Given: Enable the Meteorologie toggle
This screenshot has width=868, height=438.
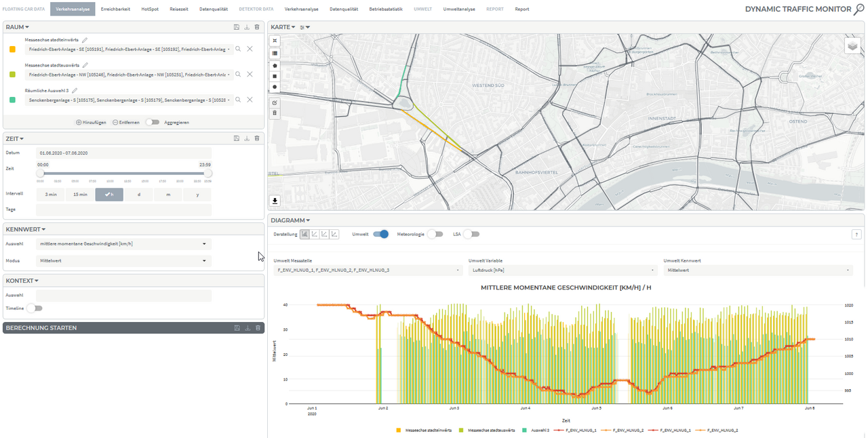Looking at the screenshot, I should (435, 234).
